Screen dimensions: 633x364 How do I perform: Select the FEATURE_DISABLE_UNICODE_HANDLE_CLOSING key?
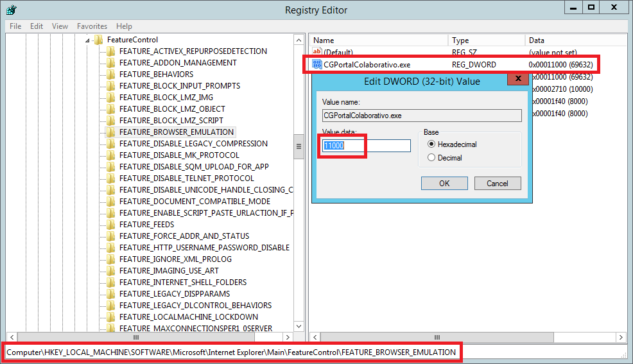click(x=206, y=189)
